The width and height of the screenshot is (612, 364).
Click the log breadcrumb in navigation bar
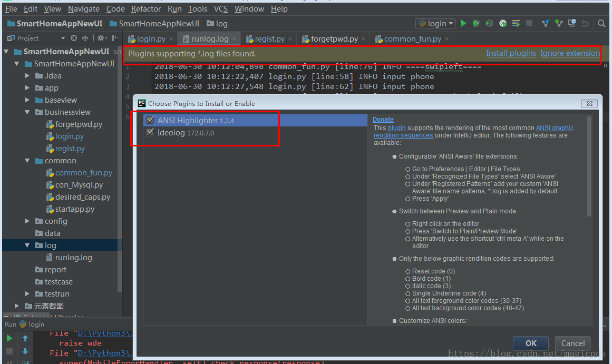tap(217, 23)
